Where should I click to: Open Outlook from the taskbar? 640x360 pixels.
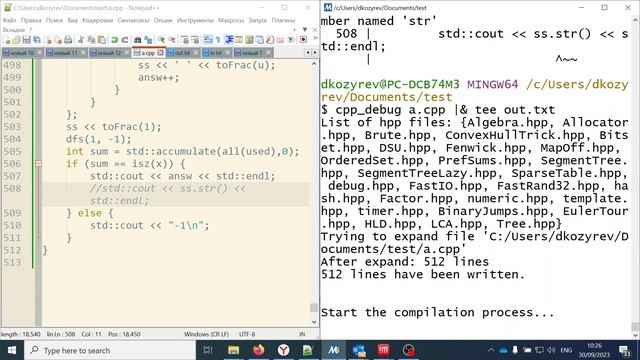(359, 350)
